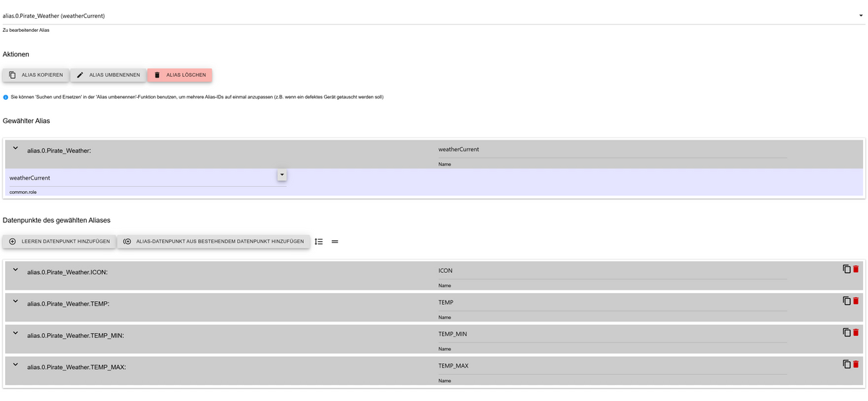Delete the ICON datapoint
868x401 pixels.
tap(856, 269)
